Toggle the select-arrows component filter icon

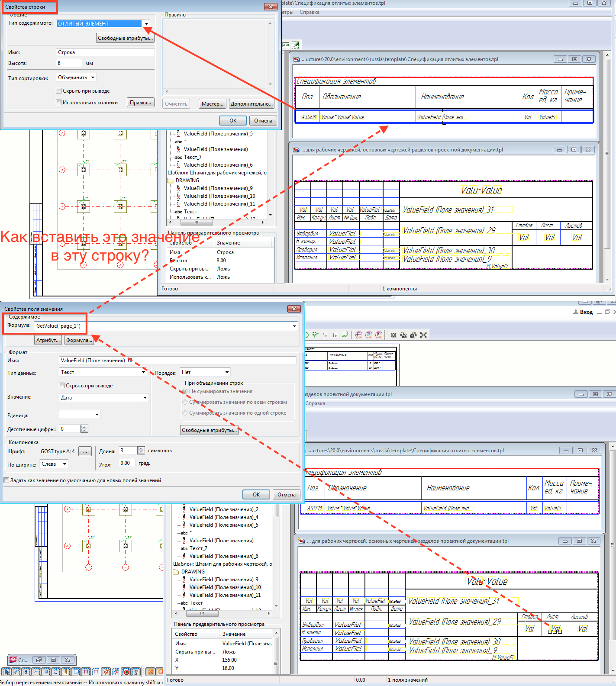pyautogui.click(x=56, y=672)
